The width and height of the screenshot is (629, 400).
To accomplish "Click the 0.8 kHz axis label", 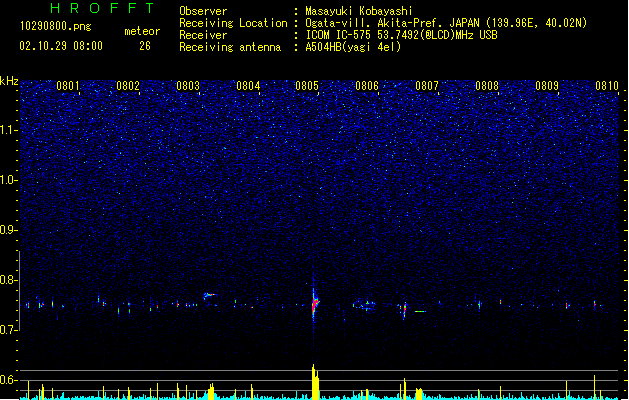I will coord(9,280).
